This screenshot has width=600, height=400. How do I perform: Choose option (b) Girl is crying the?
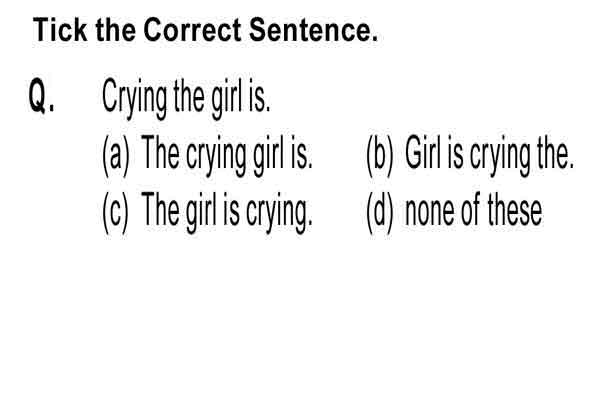click(470, 155)
